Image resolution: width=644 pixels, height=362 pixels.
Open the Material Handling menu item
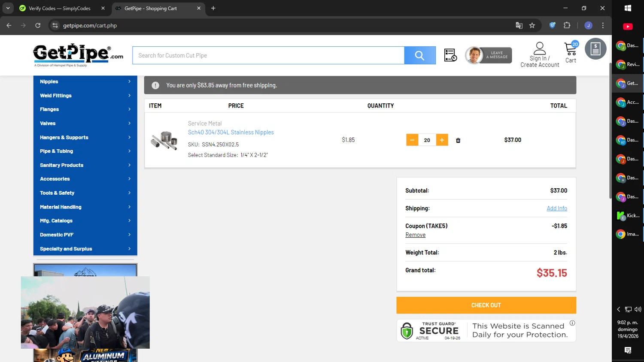pos(85,207)
